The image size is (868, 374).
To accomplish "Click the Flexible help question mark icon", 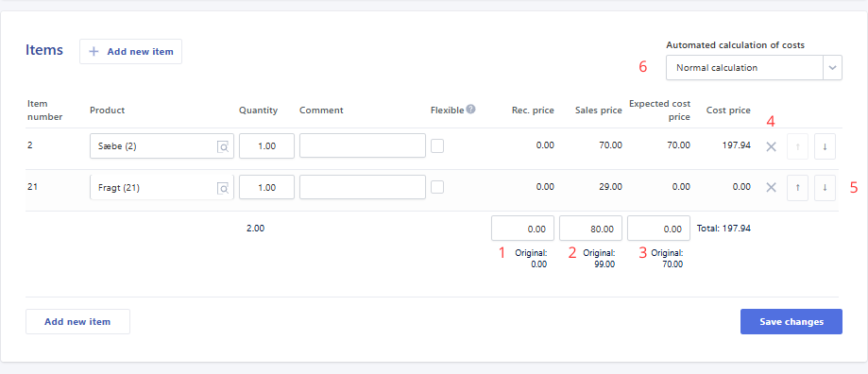I will point(470,109).
